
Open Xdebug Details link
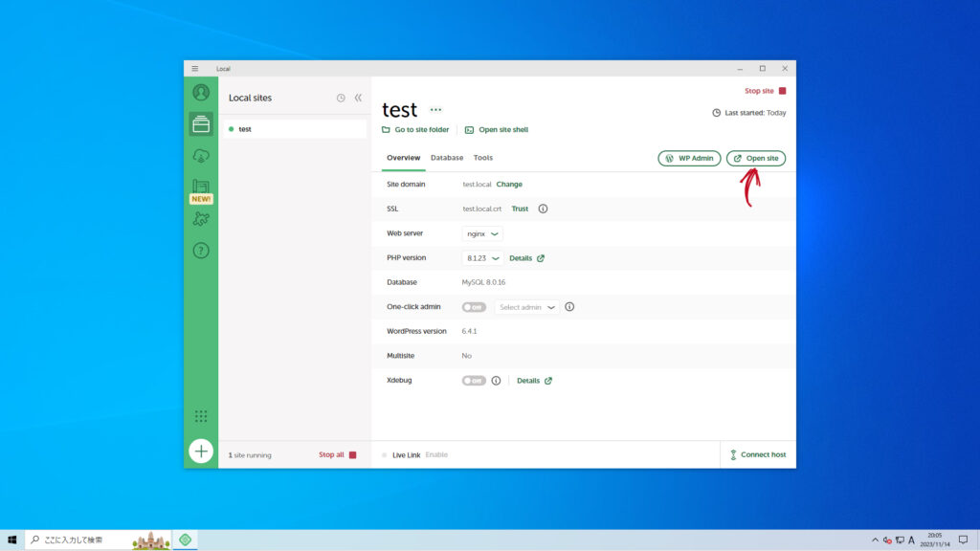point(534,381)
